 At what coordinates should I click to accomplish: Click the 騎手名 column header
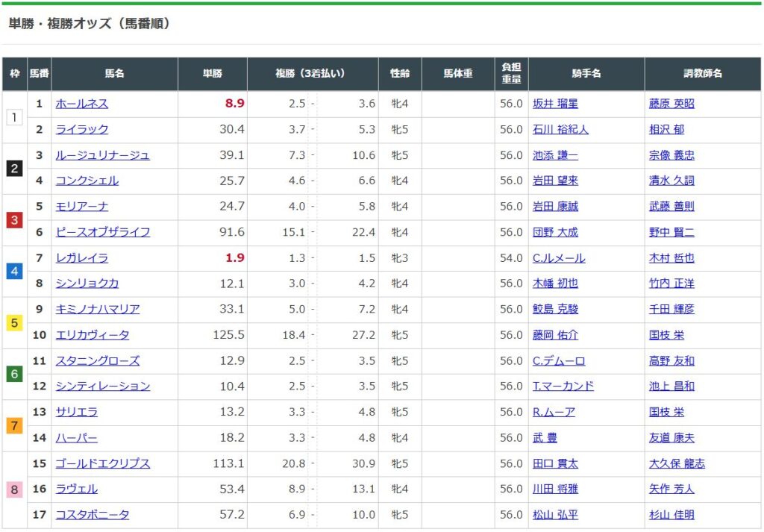pyautogui.click(x=586, y=74)
